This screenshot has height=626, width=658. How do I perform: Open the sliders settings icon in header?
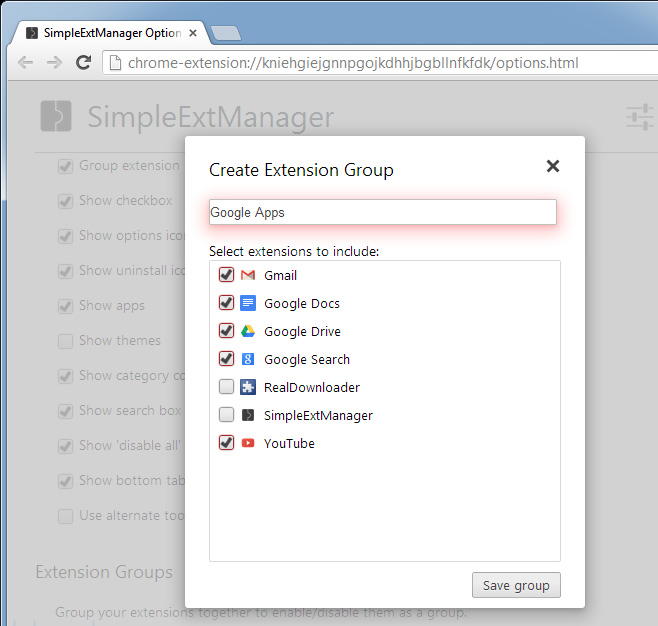click(x=640, y=117)
